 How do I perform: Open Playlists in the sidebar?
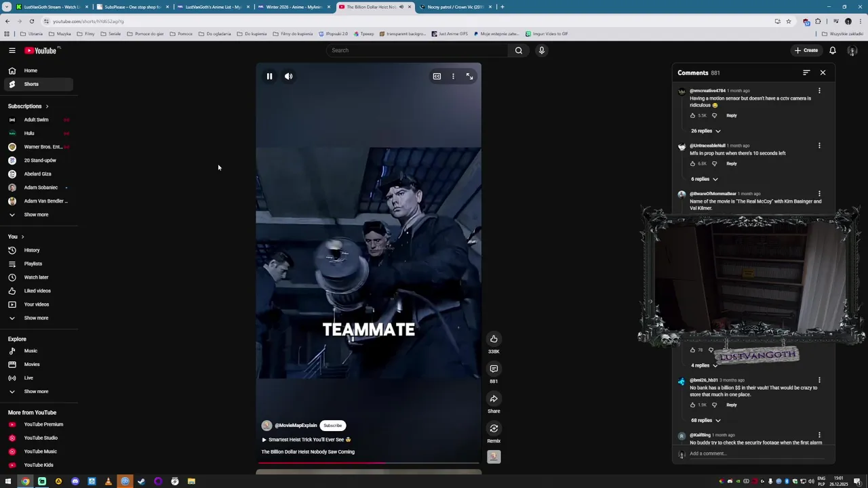[x=38, y=264]
